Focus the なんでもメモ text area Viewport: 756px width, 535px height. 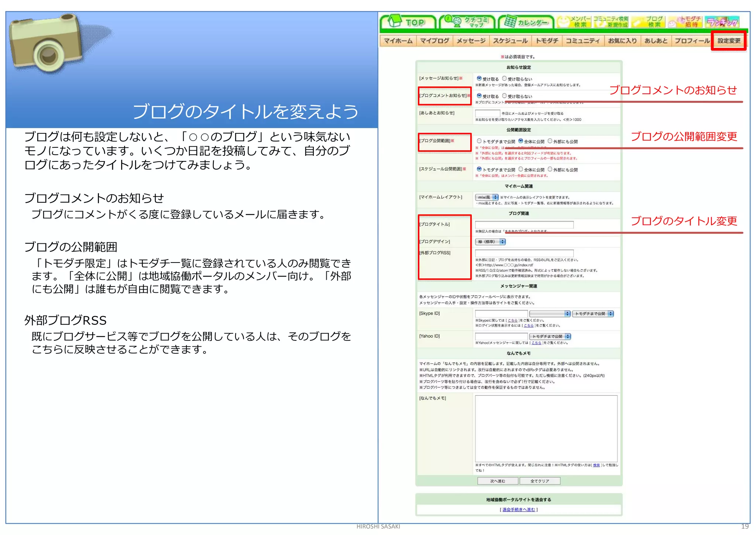click(546, 428)
